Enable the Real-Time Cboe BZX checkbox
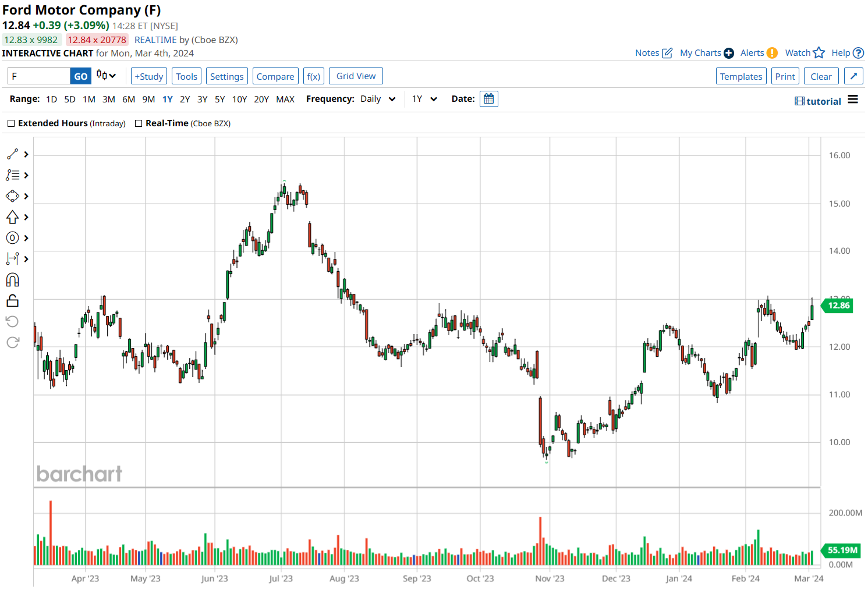The height and width of the screenshot is (590, 868). (139, 123)
